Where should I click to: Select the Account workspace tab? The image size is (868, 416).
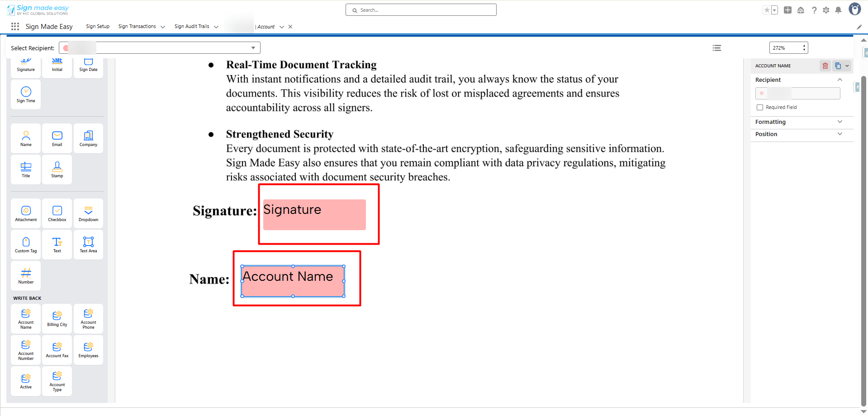pyautogui.click(x=266, y=27)
